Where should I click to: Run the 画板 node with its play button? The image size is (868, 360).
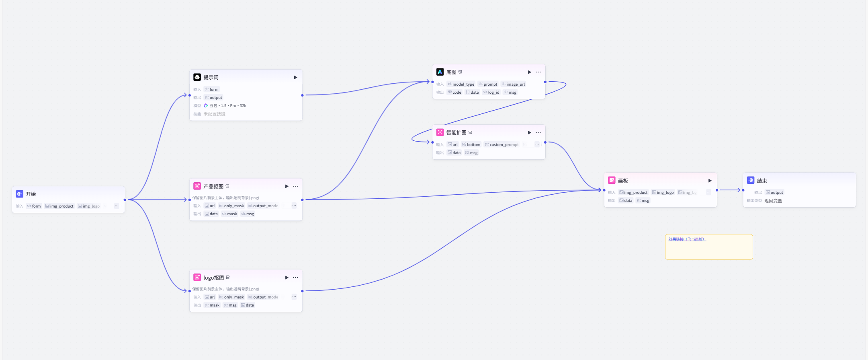pyautogui.click(x=710, y=181)
